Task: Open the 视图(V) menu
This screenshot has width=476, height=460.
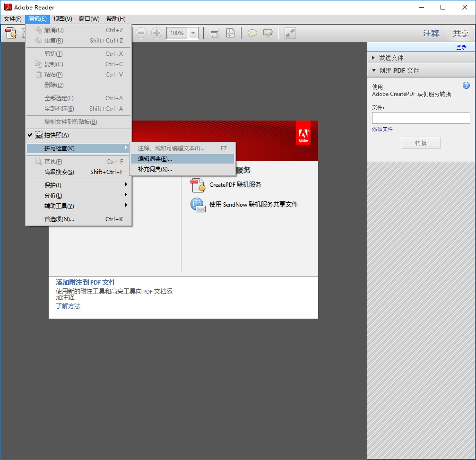Action: pos(62,19)
